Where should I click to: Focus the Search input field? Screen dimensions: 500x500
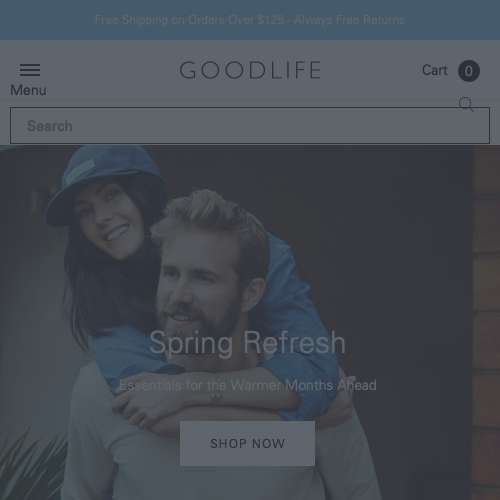click(250, 125)
